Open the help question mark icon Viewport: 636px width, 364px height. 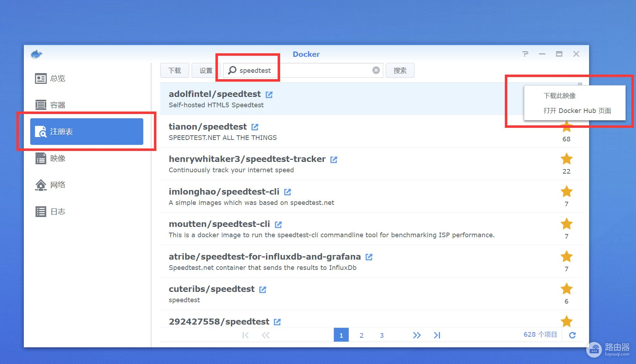pyautogui.click(x=525, y=54)
